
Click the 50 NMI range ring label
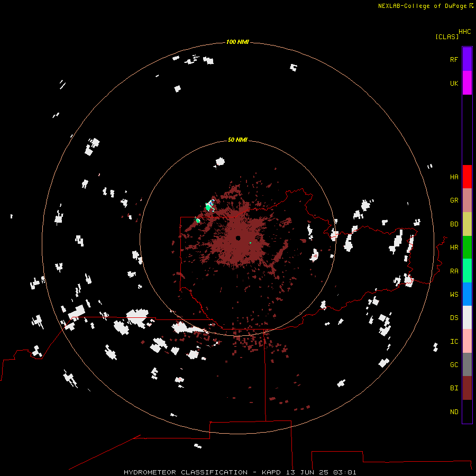click(237, 140)
